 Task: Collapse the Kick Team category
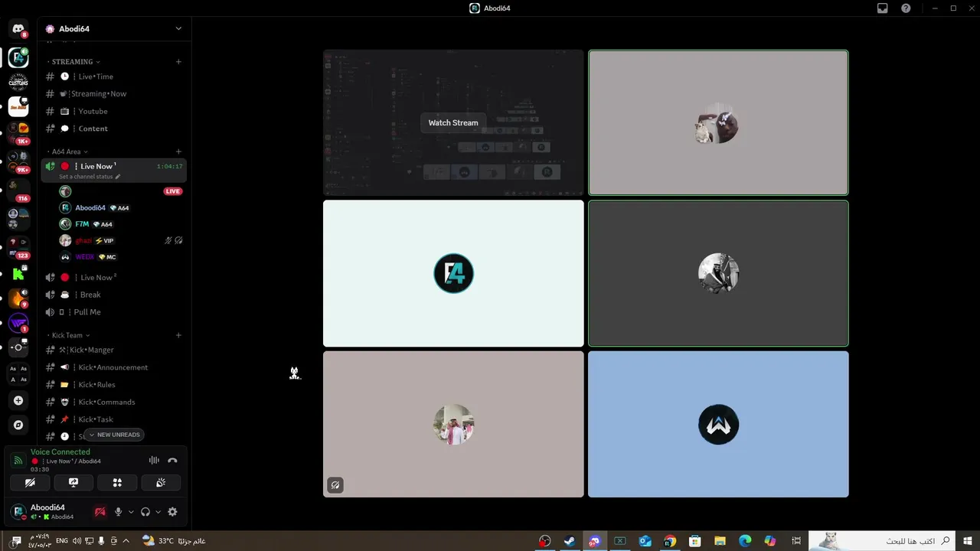67,335
